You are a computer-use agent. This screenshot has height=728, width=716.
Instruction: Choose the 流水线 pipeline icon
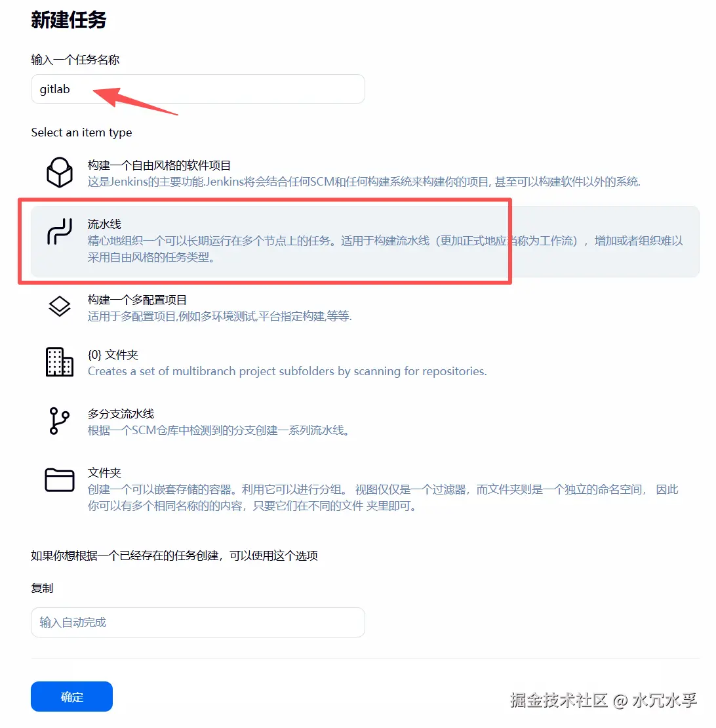60,232
